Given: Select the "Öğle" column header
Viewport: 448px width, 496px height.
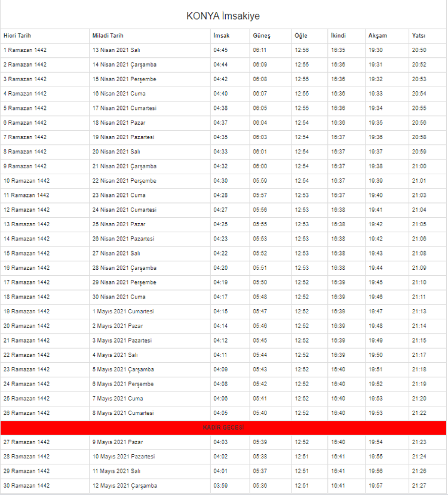Looking at the screenshot, I should (300, 36).
